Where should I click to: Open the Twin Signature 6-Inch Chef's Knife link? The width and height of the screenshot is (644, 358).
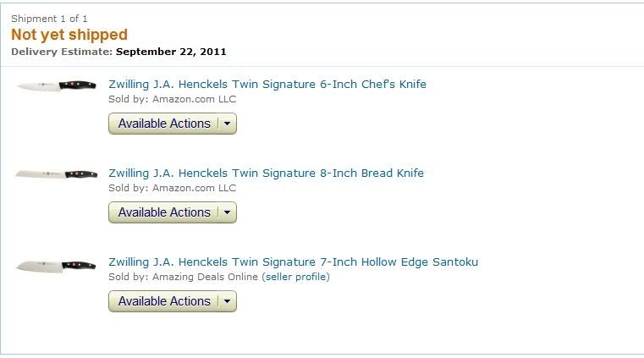click(267, 84)
